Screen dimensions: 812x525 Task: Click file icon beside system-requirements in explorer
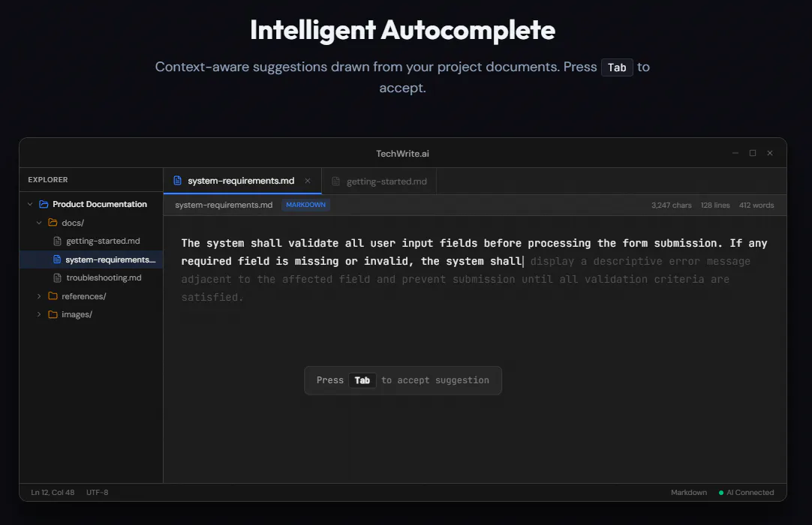point(57,259)
